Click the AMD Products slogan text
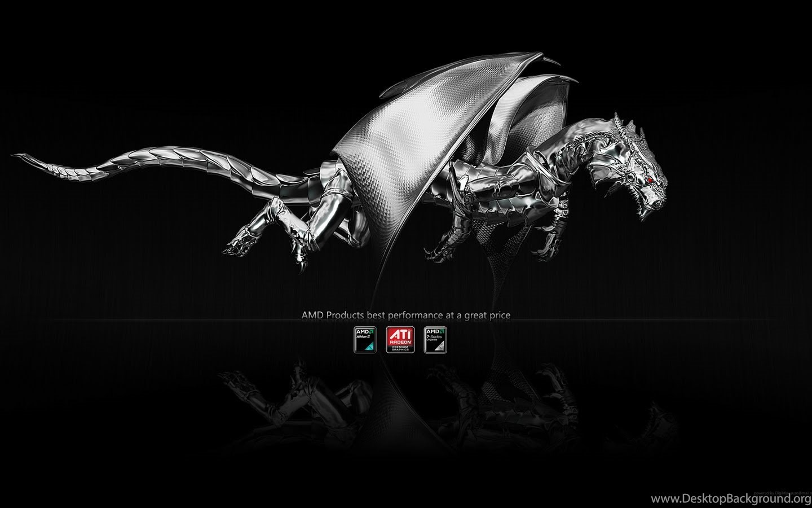 coord(406,315)
